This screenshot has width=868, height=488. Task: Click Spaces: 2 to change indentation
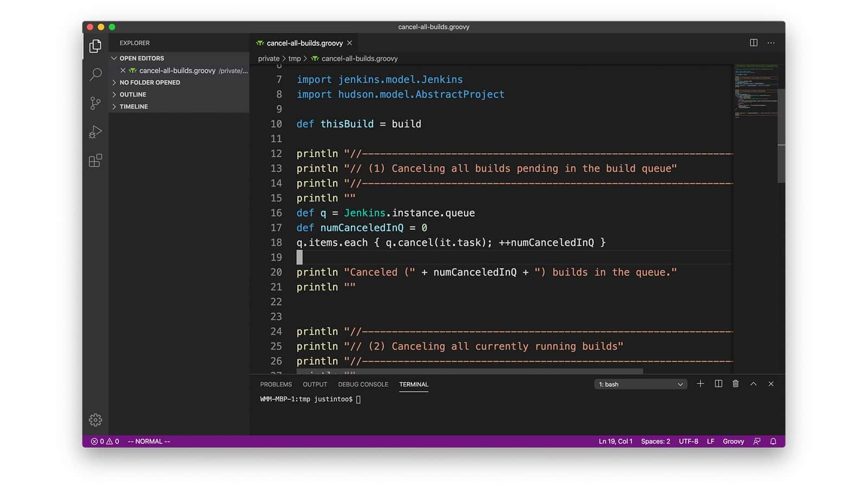coord(655,441)
